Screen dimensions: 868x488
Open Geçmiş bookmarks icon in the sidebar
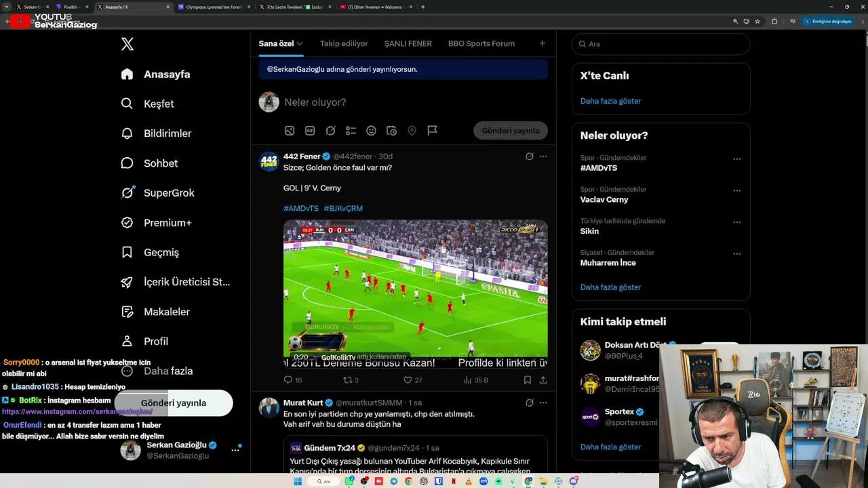coord(127,252)
